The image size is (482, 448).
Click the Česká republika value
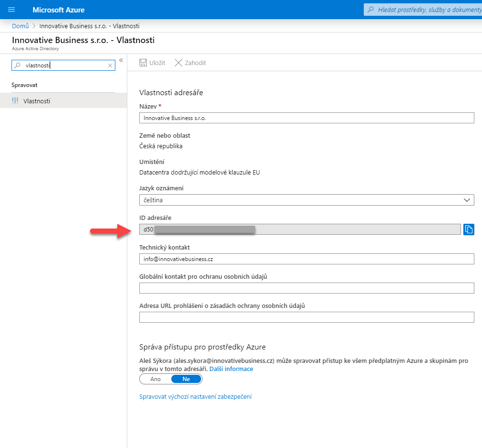point(161,146)
